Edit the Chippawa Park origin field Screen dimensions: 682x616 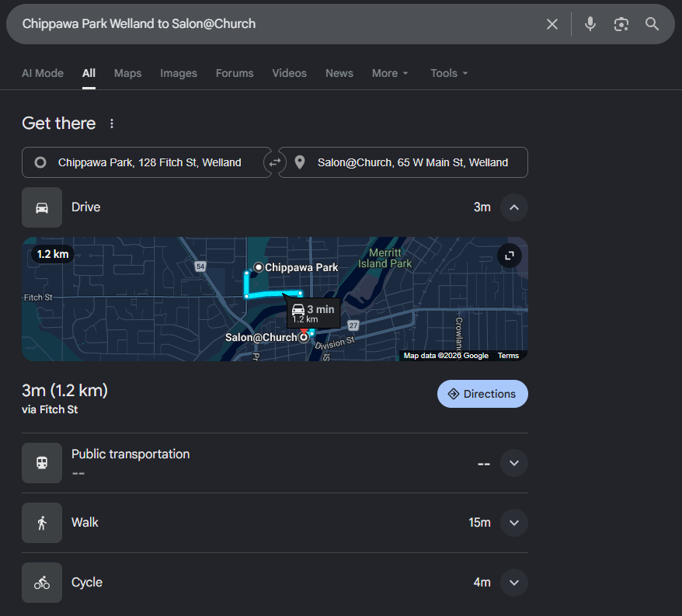click(x=146, y=162)
